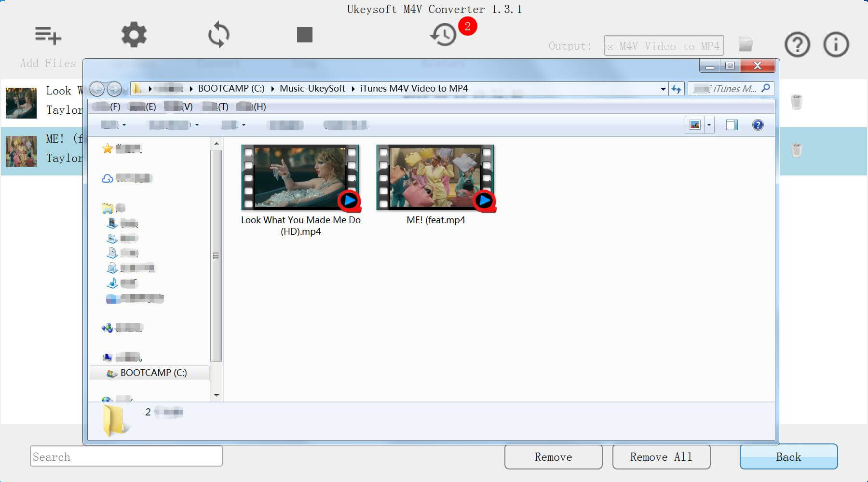Screen dimensions: 868x482
Task: Open the (E) menu in Explorer
Action: tap(143, 107)
